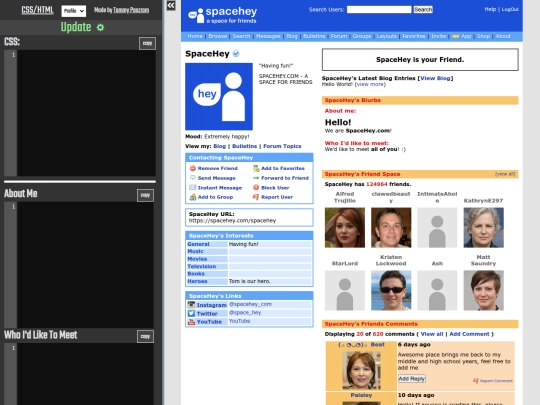
Task: Click the verified badge next to SpaceHey
Action: tap(236, 54)
